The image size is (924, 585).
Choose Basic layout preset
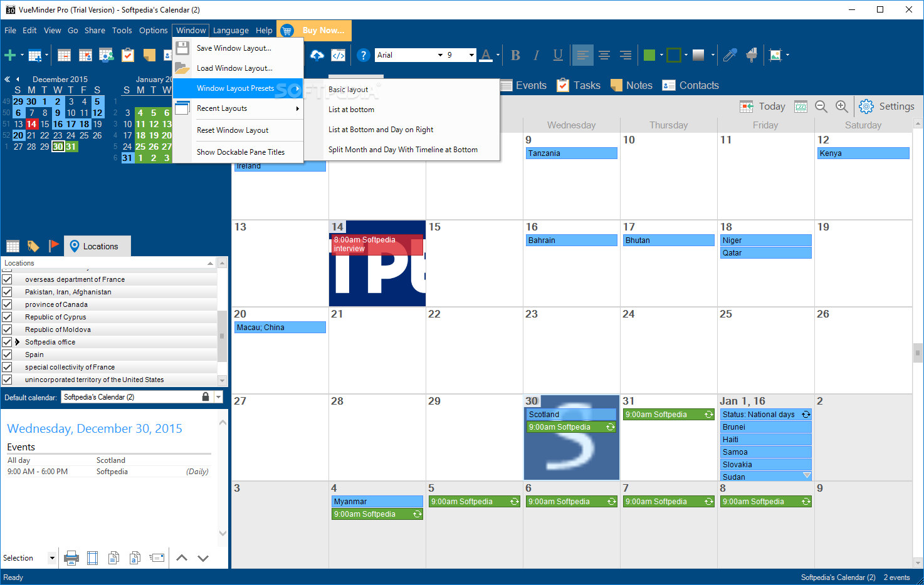coord(349,90)
